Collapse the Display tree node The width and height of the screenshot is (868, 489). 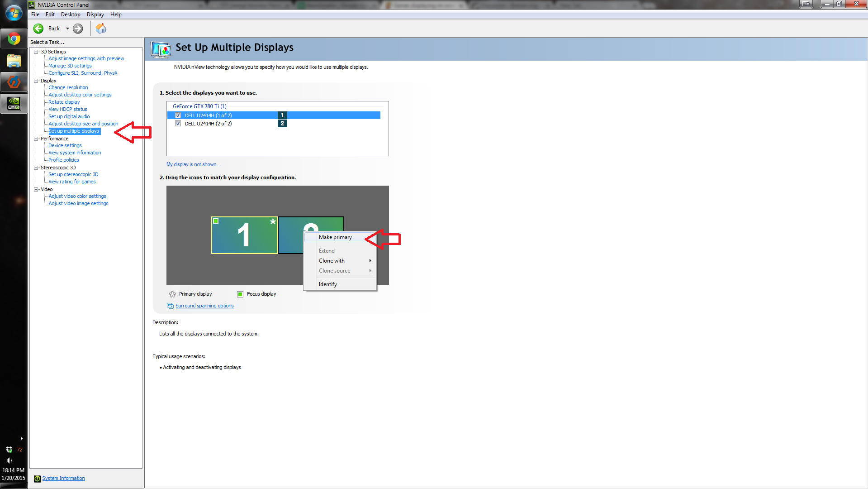click(36, 81)
